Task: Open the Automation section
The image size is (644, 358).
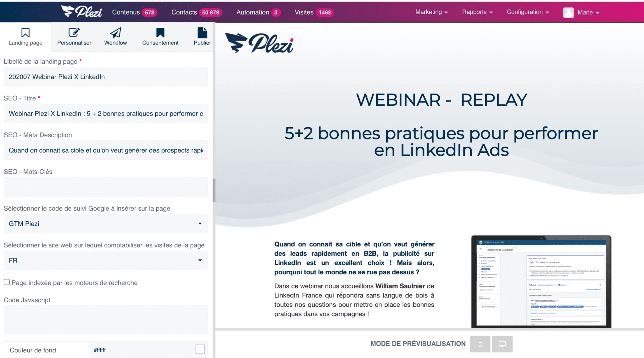Action: coord(253,12)
